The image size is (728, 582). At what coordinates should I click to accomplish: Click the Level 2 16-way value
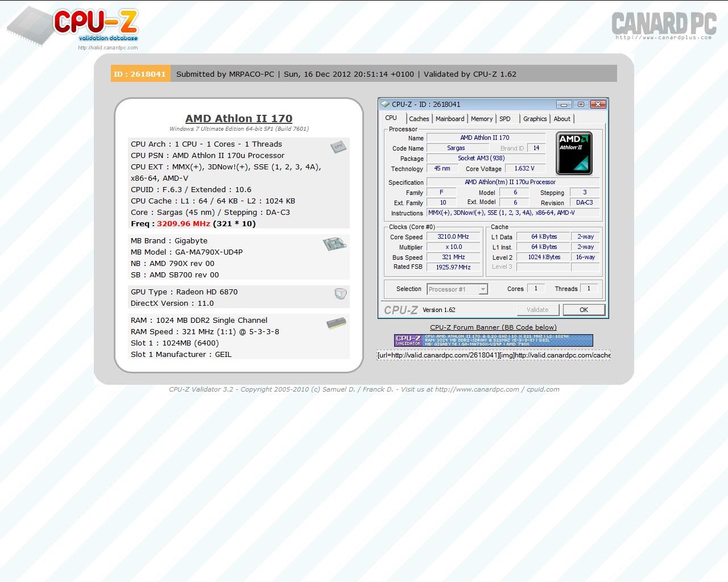pyautogui.click(x=585, y=257)
